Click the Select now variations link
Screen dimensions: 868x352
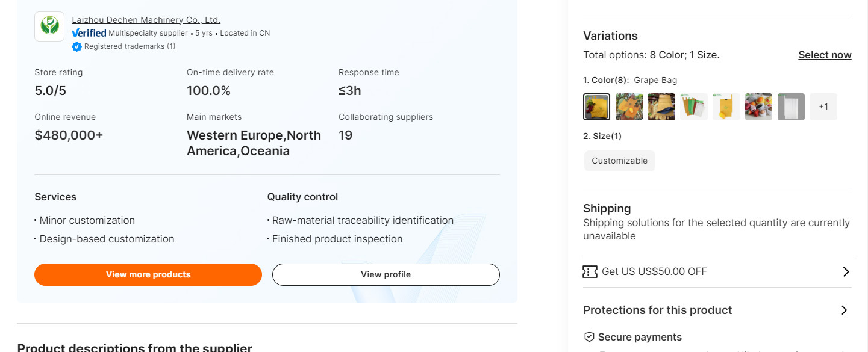point(825,55)
